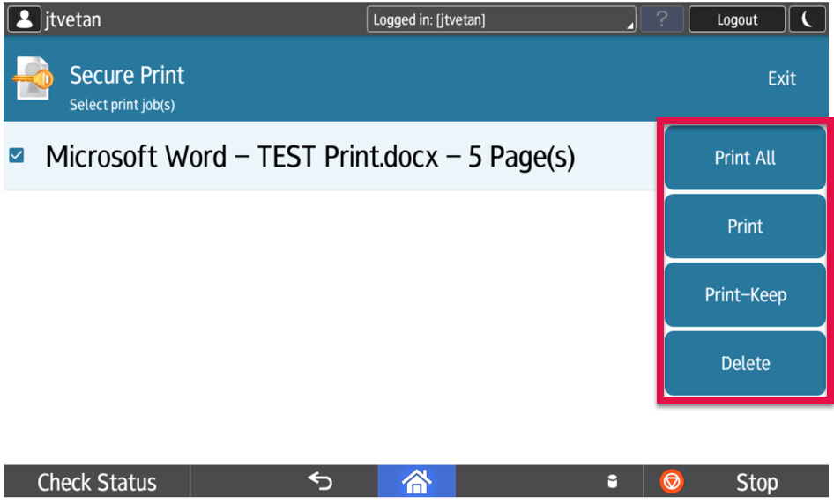Image resolution: width=834 pixels, height=504 pixels.
Task: Choose the Print-Keep button
Action: click(745, 295)
